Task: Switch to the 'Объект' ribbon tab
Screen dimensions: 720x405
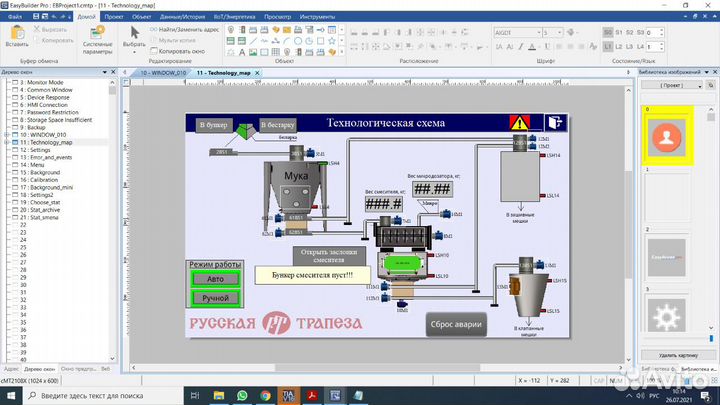Action: pos(141,17)
